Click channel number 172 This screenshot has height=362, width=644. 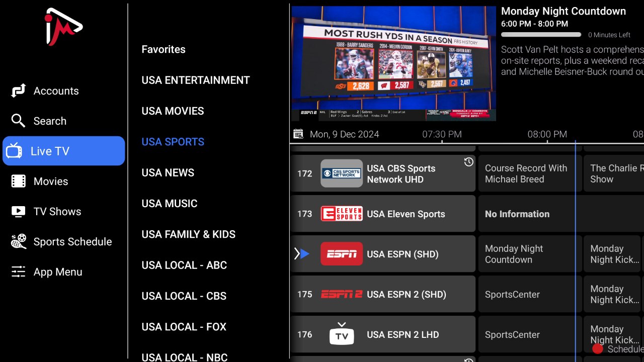(304, 173)
